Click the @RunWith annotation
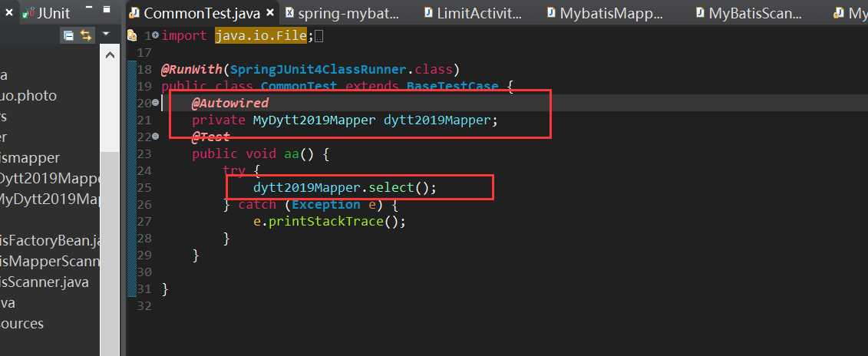868x356 pixels. (x=192, y=70)
